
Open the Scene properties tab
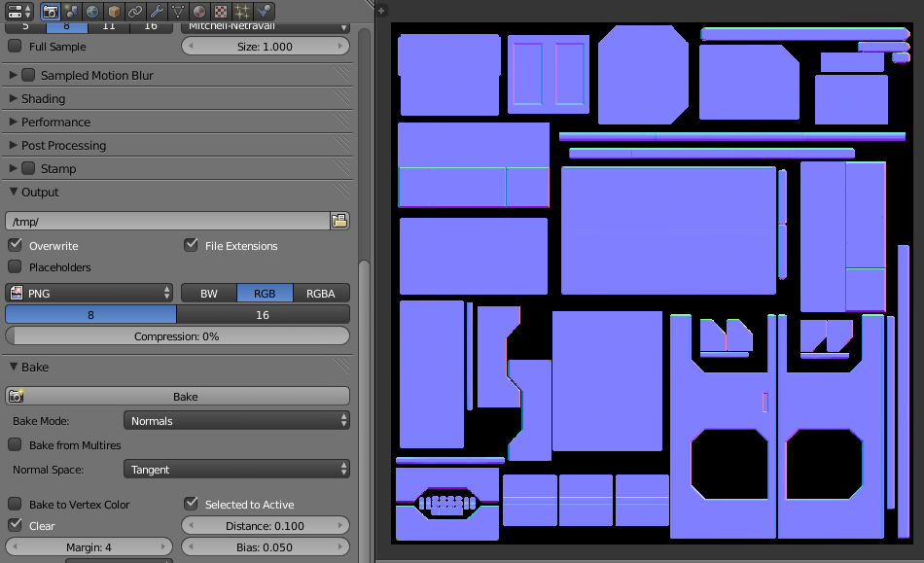tap(71, 12)
